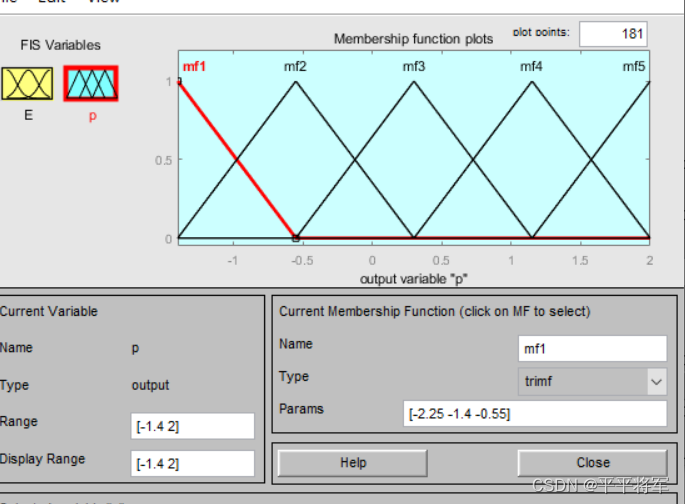Select the red mf1 label in plot
The height and width of the screenshot is (504, 685).
194,66
